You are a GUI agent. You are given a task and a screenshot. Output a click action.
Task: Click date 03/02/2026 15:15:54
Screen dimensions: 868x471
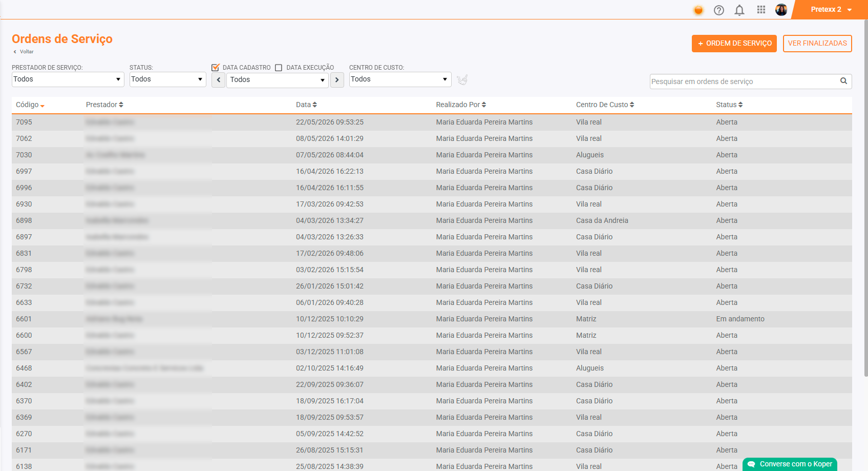pos(330,270)
